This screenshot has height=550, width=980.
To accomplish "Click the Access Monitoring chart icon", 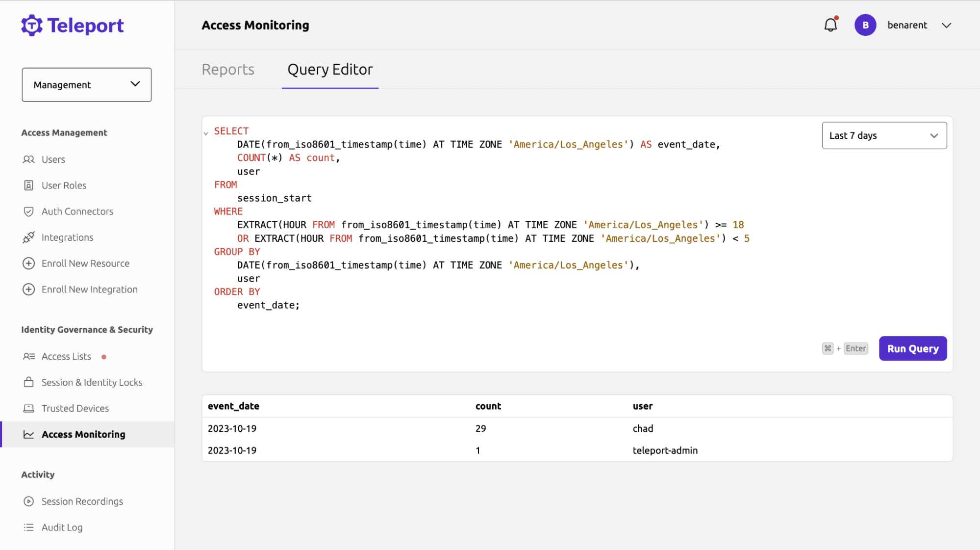I will tap(29, 434).
